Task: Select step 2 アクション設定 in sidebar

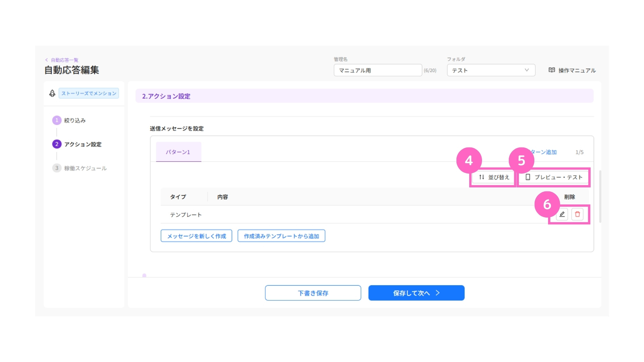Action: (x=77, y=144)
